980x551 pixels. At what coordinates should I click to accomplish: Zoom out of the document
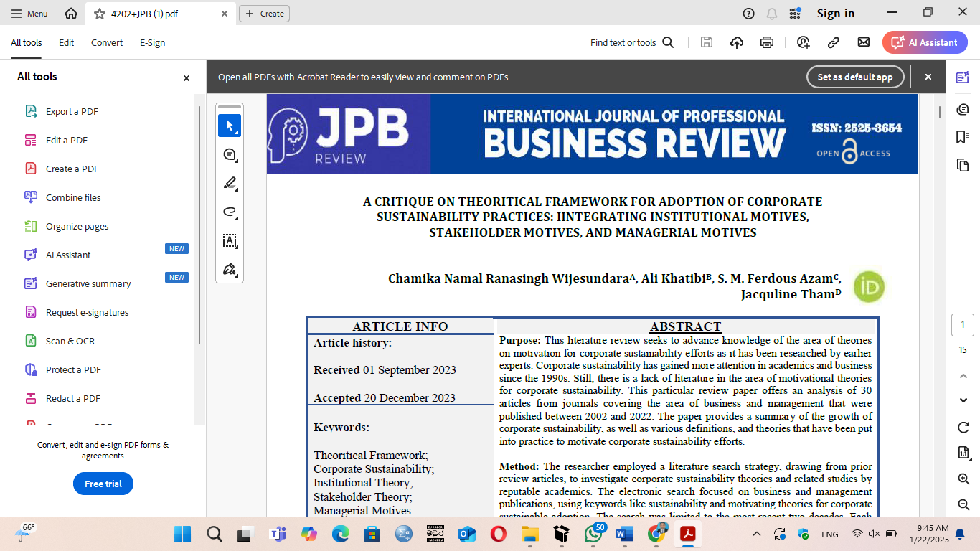tap(963, 504)
